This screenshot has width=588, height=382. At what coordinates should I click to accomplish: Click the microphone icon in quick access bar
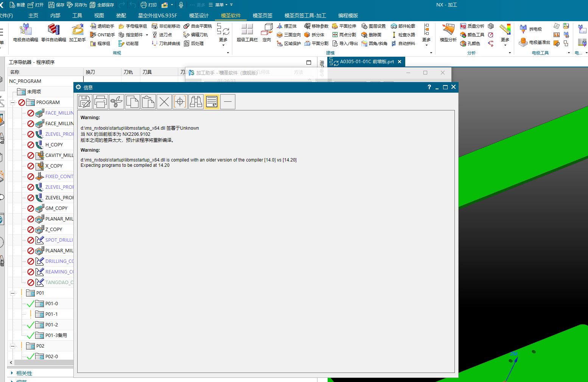(x=181, y=5)
